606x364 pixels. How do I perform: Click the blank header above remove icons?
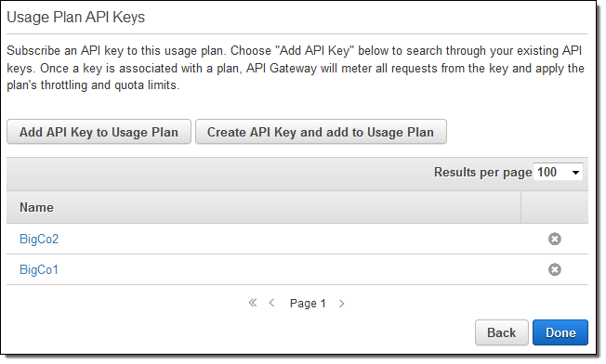[555, 207]
